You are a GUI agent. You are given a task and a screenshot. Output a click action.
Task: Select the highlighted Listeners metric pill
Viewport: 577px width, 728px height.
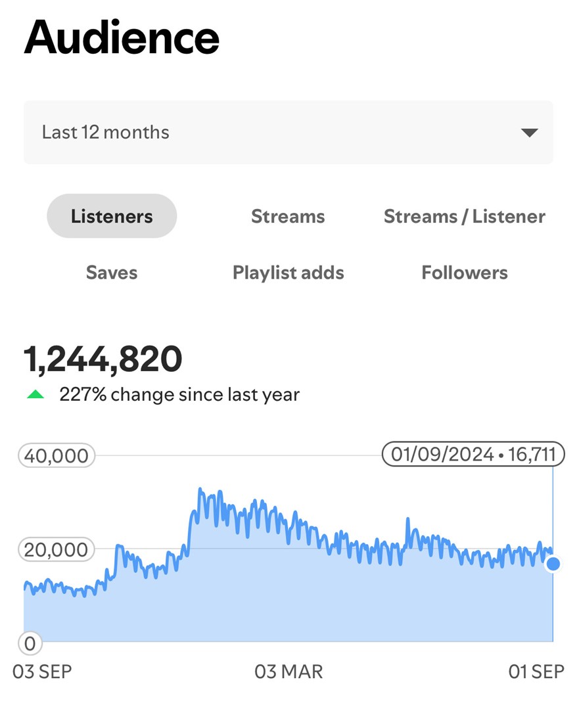112,216
